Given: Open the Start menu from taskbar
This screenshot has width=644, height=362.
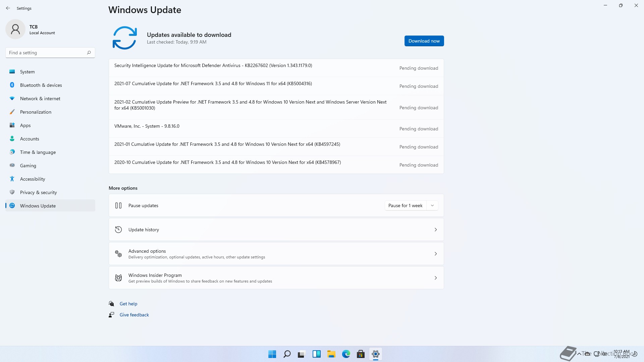Looking at the screenshot, I should tap(272, 354).
